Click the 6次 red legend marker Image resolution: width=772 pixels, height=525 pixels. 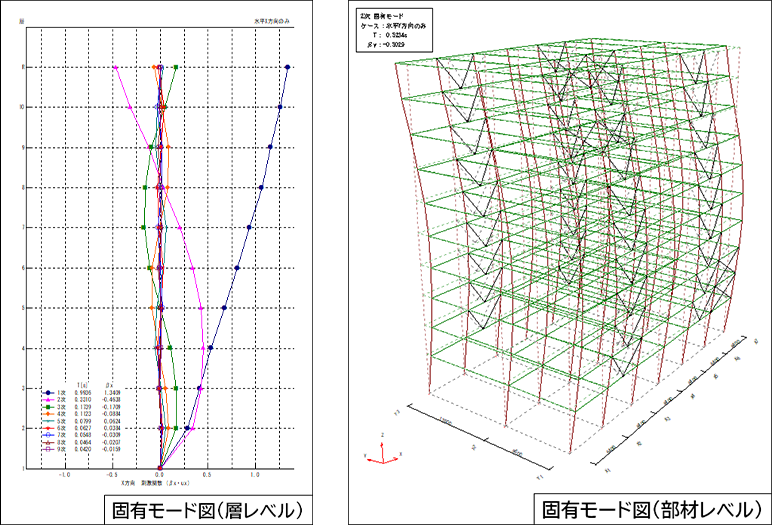48,428
